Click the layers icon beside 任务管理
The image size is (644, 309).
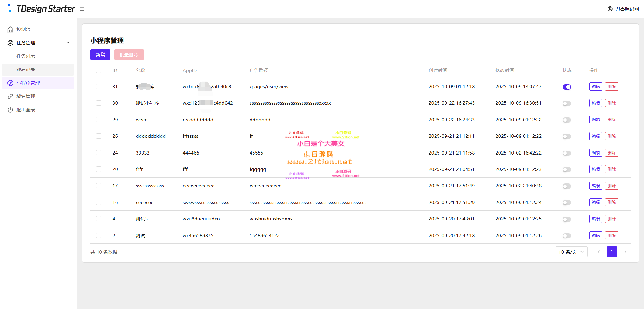[x=10, y=43]
